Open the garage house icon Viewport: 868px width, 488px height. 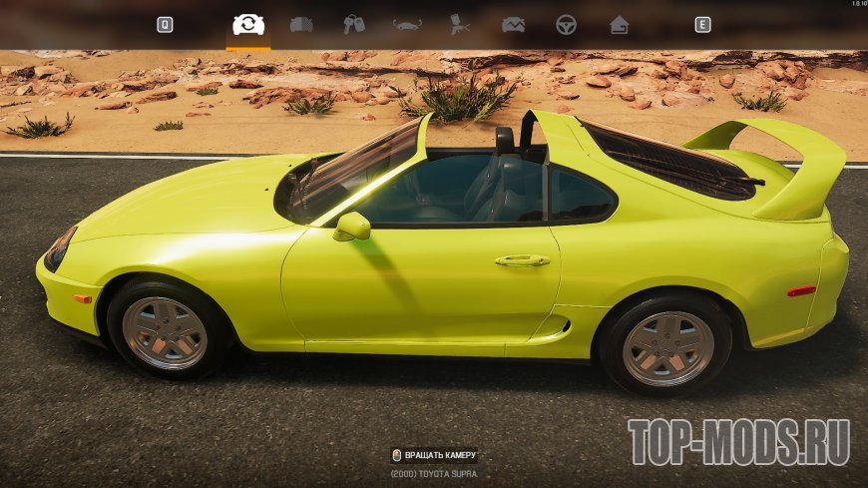coord(619,25)
